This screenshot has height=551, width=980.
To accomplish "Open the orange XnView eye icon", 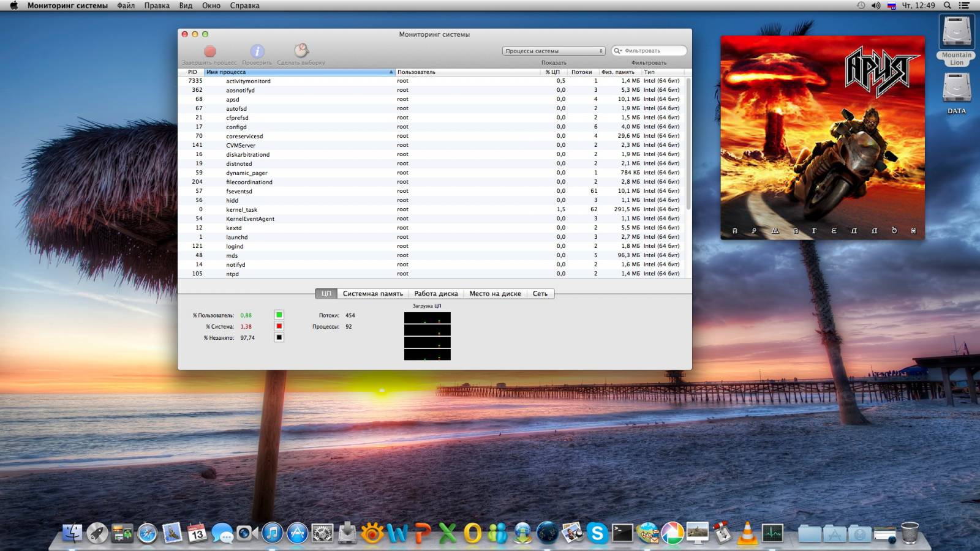I will (372, 533).
